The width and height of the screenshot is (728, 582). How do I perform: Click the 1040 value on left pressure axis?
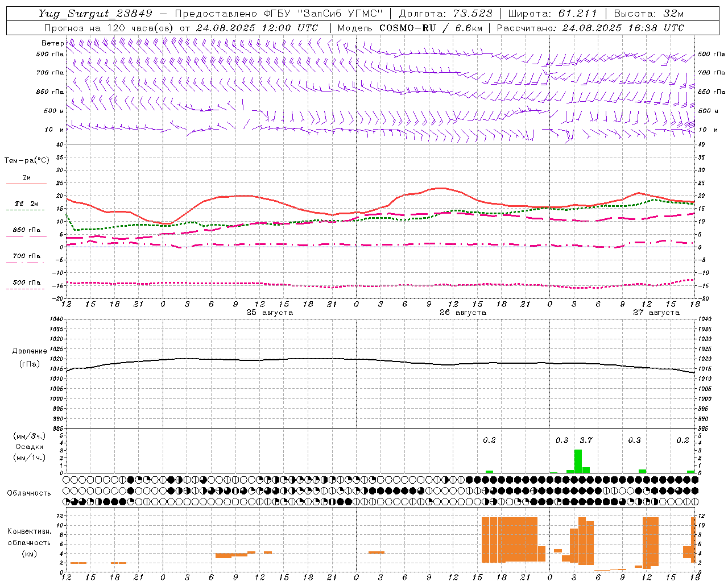(x=56, y=319)
